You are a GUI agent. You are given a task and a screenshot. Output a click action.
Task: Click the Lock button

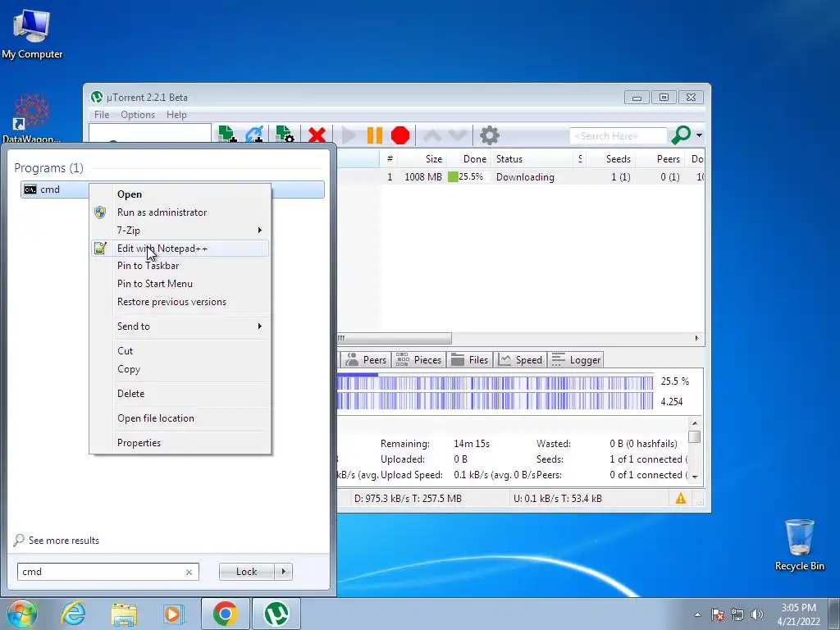click(x=246, y=572)
